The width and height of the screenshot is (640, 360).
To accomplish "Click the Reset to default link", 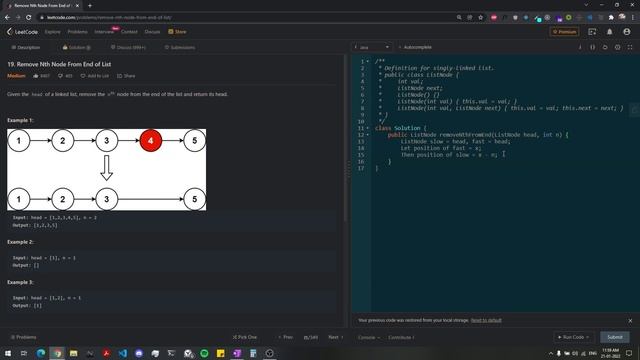I will 486,320.
